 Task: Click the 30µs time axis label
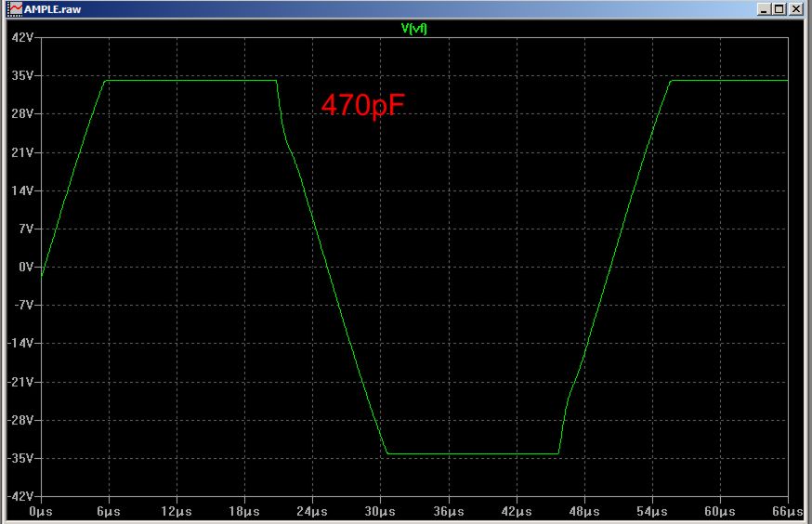(x=380, y=512)
